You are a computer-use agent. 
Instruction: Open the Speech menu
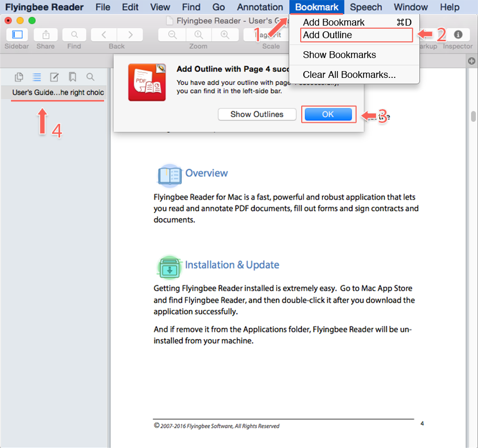[366, 7]
